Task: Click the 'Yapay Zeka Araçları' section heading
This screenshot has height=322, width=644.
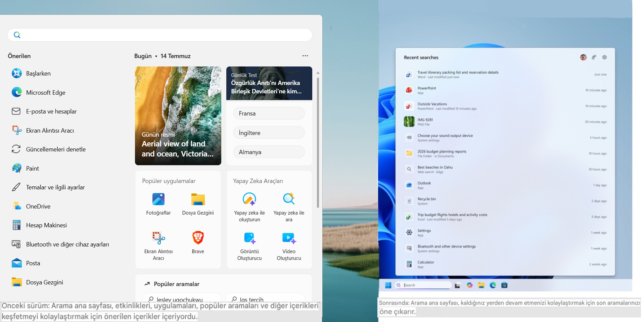Action: [258, 181]
